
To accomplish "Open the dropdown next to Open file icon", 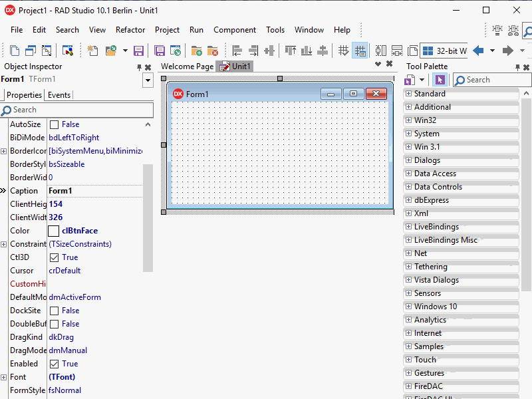I will pos(125,51).
